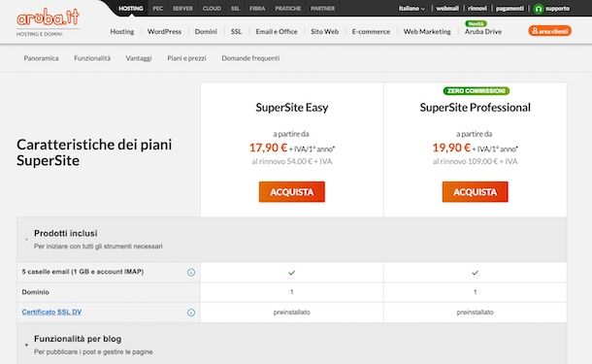Open the Hosting main menu

point(122,32)
